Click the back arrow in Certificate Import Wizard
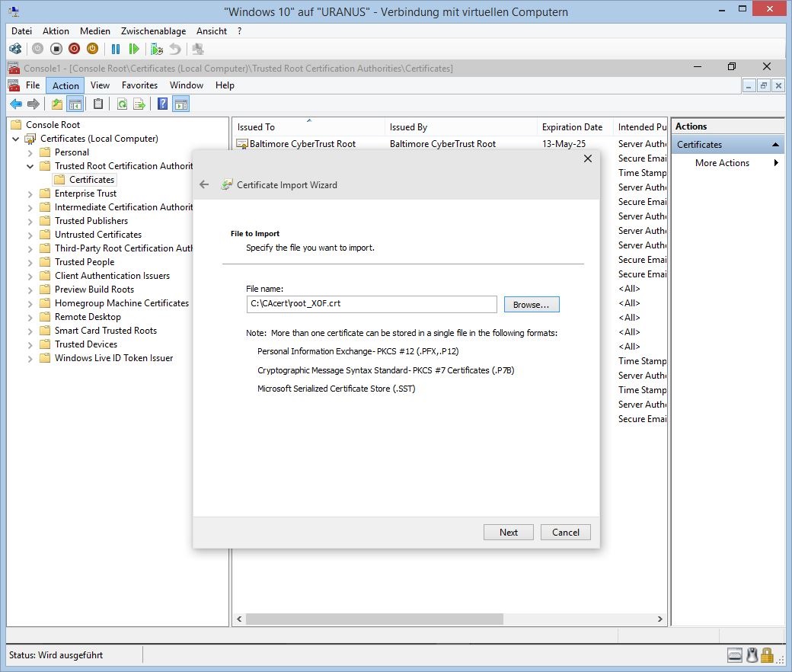Viewport: 792px width, 672px height. pos(204,184)
